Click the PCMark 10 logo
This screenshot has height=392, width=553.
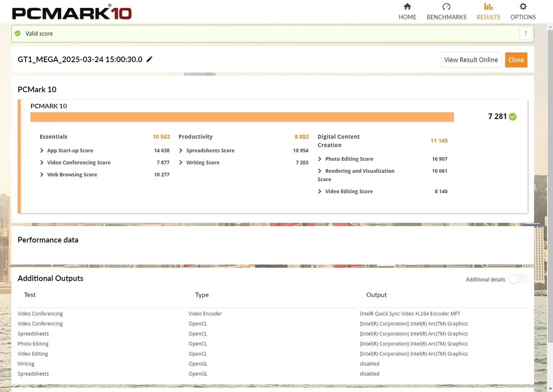click(72, 12)
